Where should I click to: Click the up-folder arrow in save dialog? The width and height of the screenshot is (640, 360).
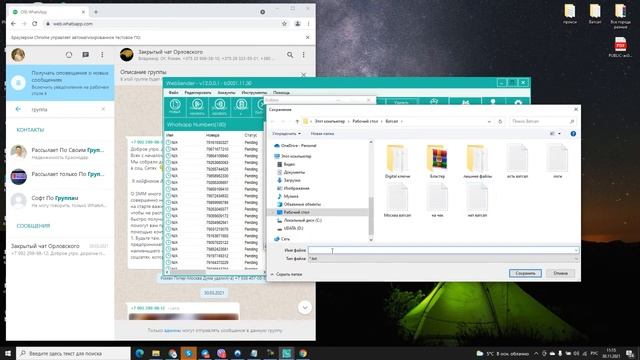tap(297, 121)
